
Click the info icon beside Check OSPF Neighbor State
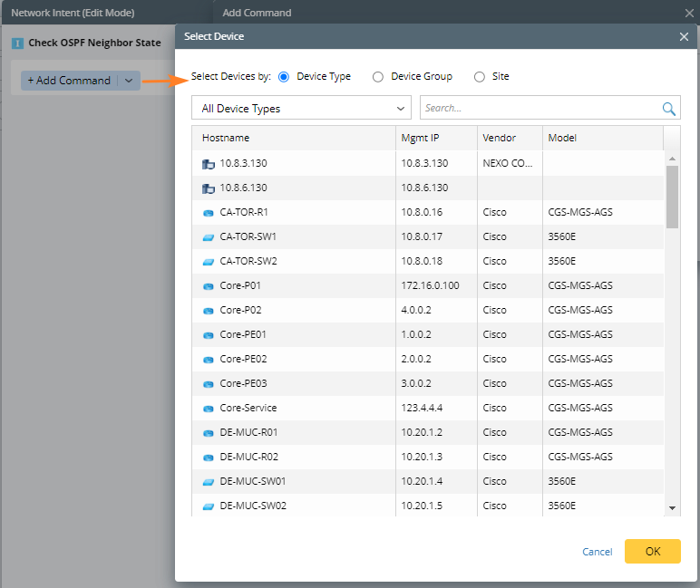(17, 43)
